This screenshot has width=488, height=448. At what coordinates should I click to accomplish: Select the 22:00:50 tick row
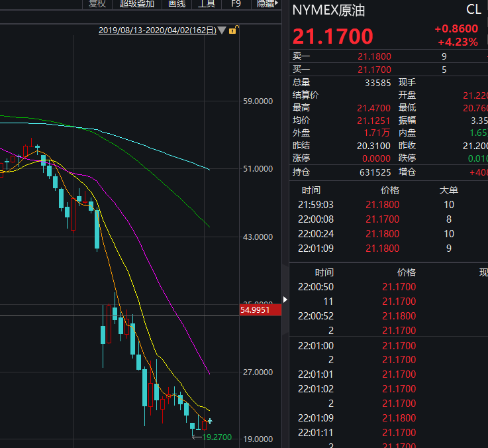[389, 287]
